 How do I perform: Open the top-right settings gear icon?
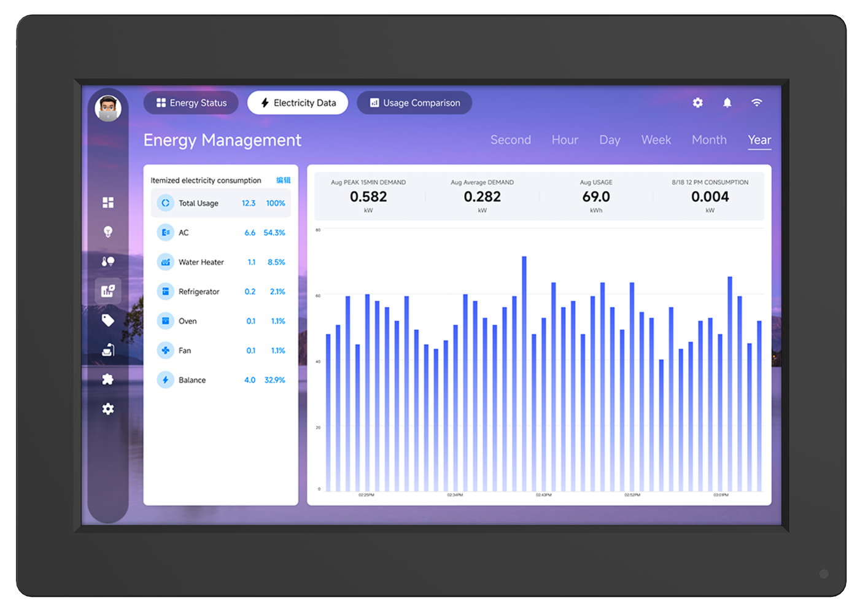(x=697, y=103)
